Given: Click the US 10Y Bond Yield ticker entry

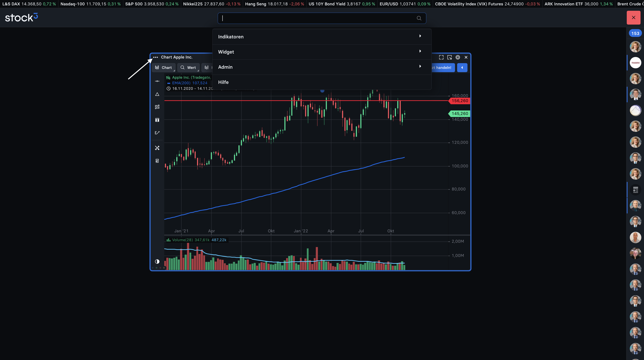Looking at the screenshot, I should point(342,4).
